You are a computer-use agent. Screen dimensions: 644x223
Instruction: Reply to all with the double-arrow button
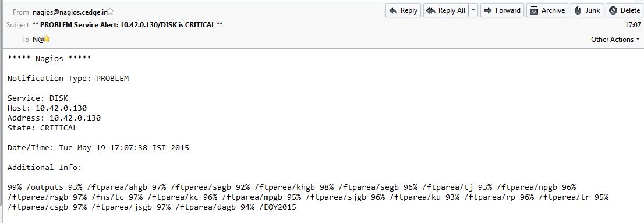pos(445,10)
